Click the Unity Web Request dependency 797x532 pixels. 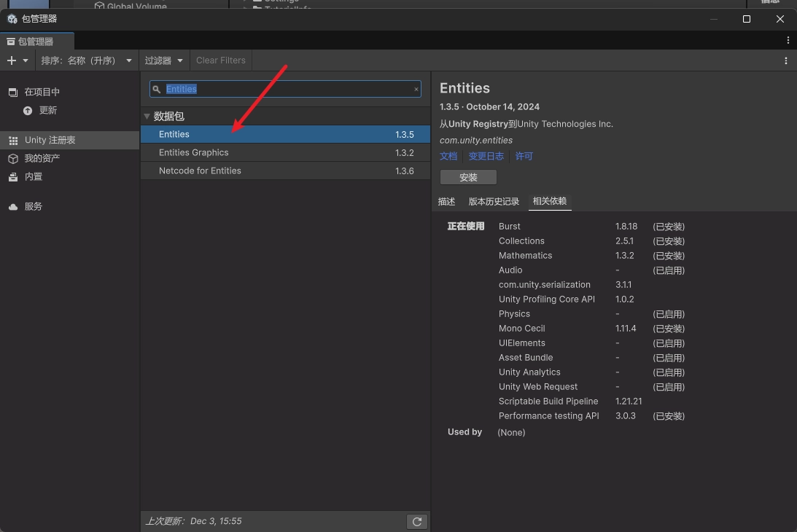coord(537,387)
